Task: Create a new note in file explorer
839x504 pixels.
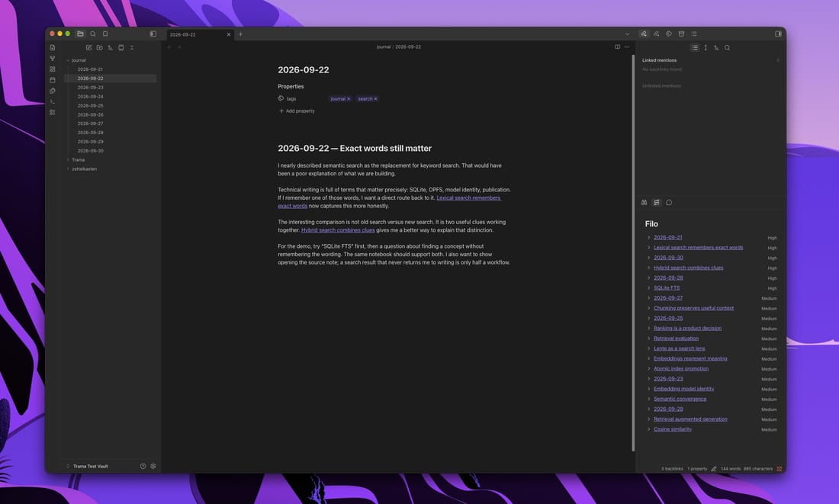Action: click(x=88, y=47)
